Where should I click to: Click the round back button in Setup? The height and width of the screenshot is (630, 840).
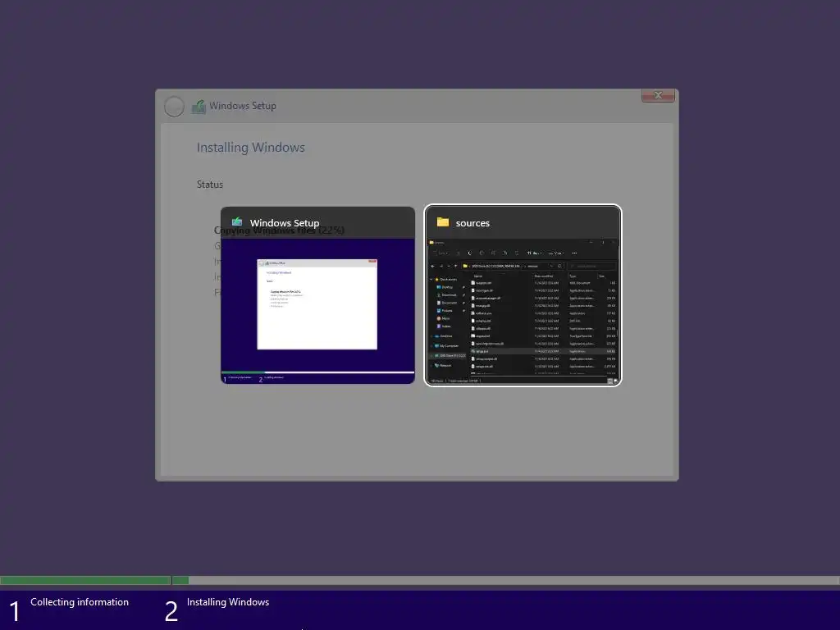[174, 106]
